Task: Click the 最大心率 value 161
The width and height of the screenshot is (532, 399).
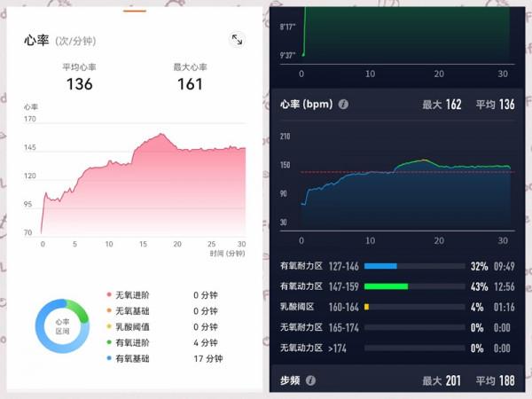Action: pyautogui.click(x=190, y=84)
